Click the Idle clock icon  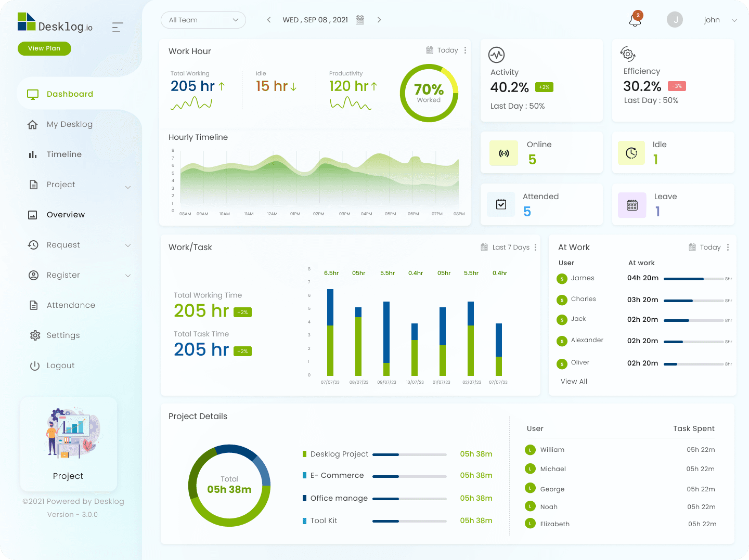(x=631, y=153)
